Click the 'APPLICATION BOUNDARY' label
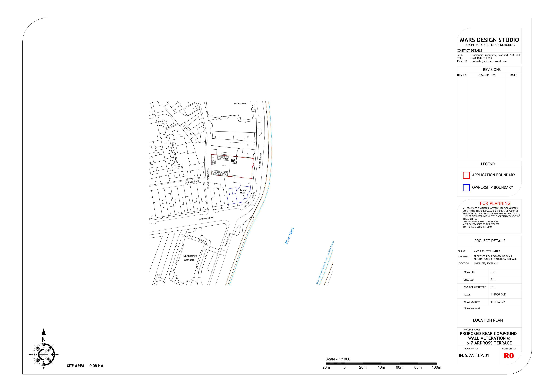 pos(493,175)
